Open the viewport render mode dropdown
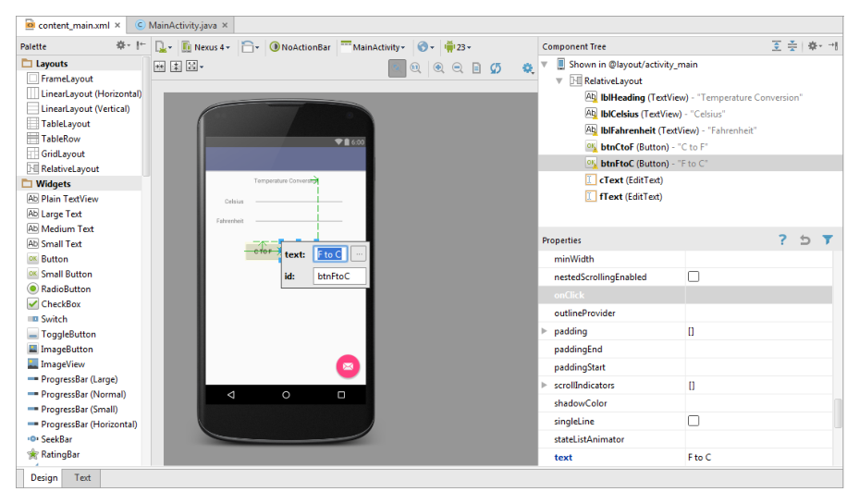The height and width of the screenshot is (504, 859). [x=195, y=67]
